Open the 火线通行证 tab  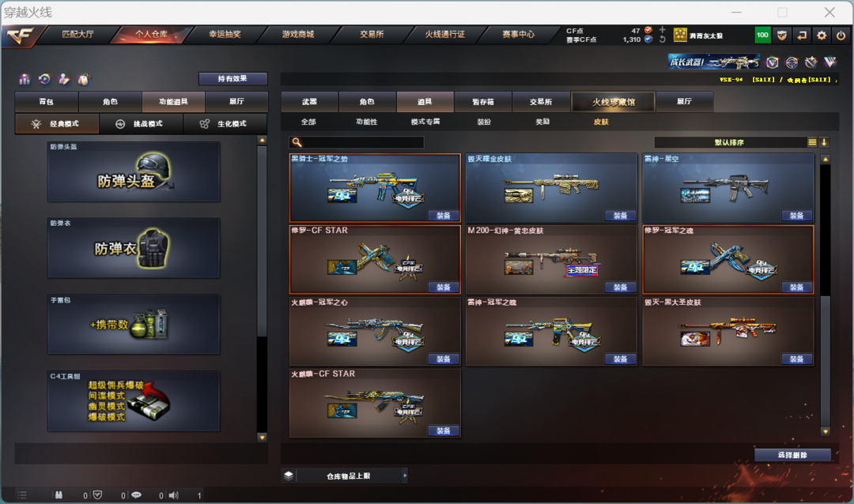(445, 34)
